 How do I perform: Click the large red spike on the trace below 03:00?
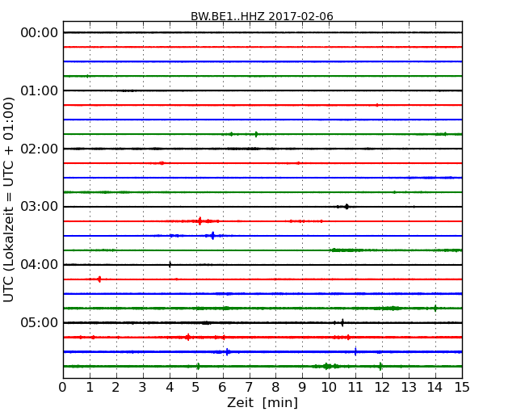pos(199,221)
